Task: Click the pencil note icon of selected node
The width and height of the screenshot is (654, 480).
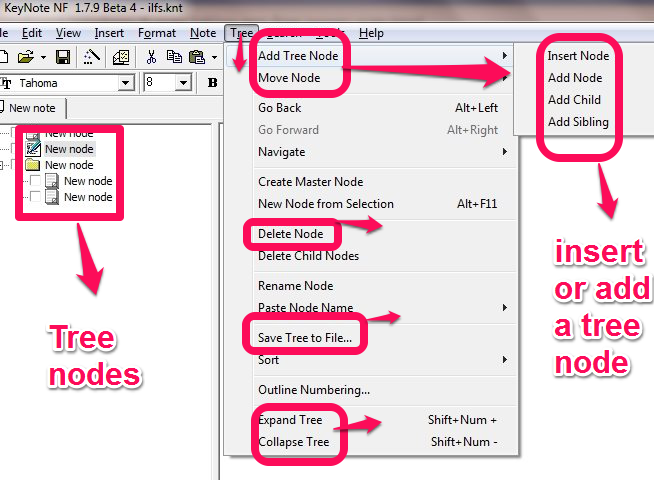Action: [x=33, y=148]
